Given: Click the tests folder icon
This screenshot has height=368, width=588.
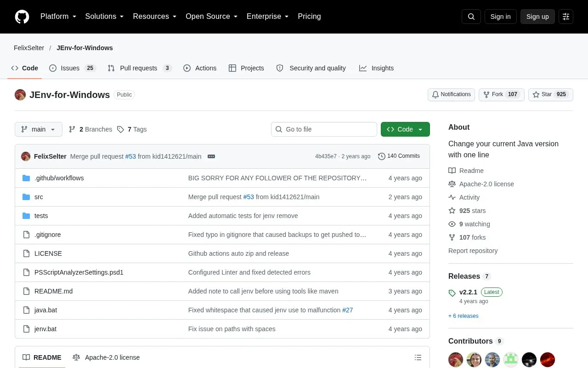Looking at the screenshot, I should click(x=26, y=216).
